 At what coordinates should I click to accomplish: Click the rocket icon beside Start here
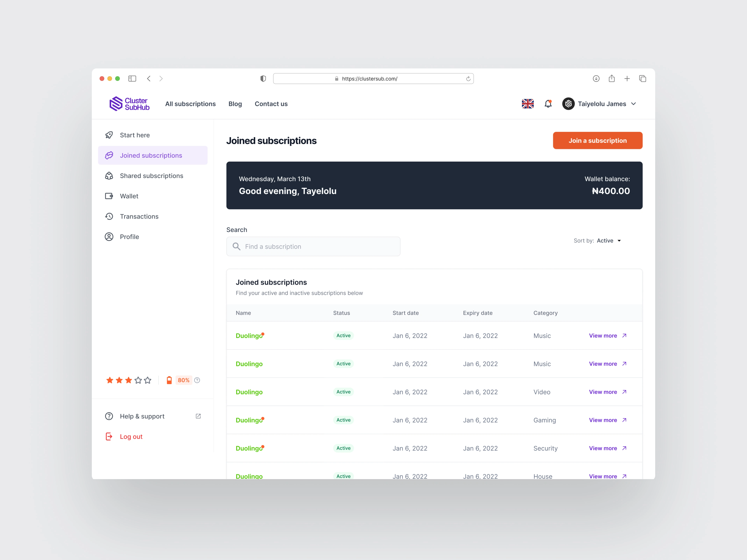[109, 135]
